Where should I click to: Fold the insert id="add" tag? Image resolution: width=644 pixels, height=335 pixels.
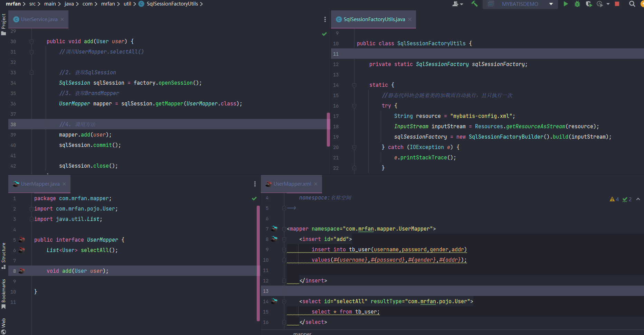point(284,239)
